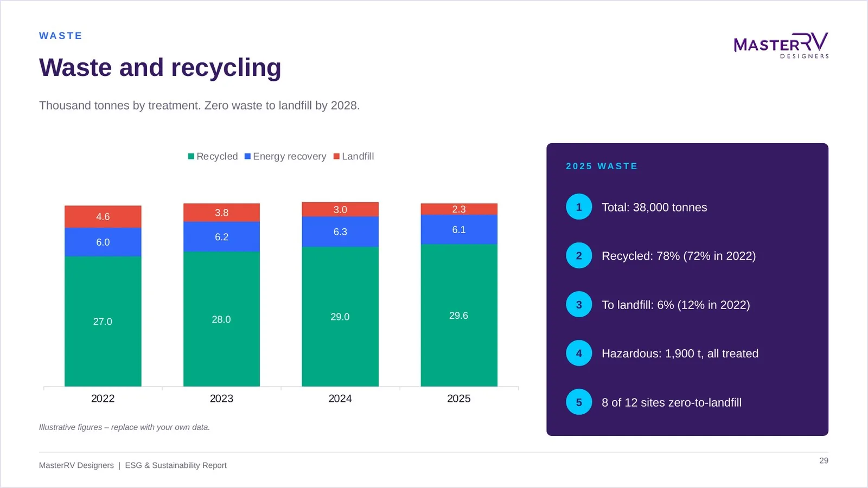Select numbered circle 1 in the 2025 Waste panel
The width and height of the screenshot is (868, 488).
pyautogui.click(x=579, y=207)
